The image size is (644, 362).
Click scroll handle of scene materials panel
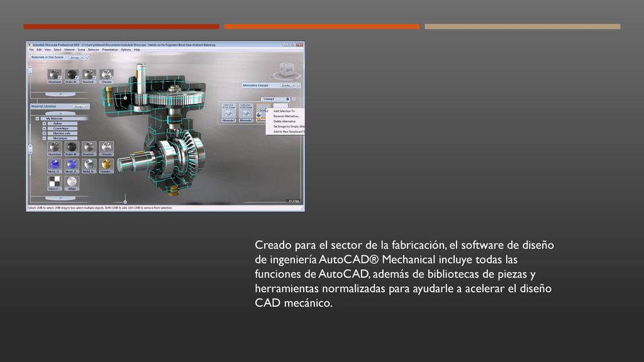(x=30, y=70)
